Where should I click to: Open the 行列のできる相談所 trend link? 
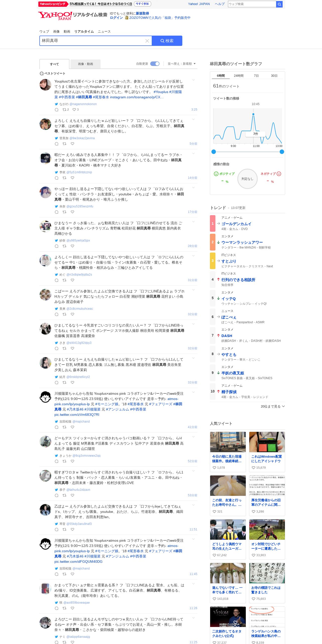click(x=238, y=280)
